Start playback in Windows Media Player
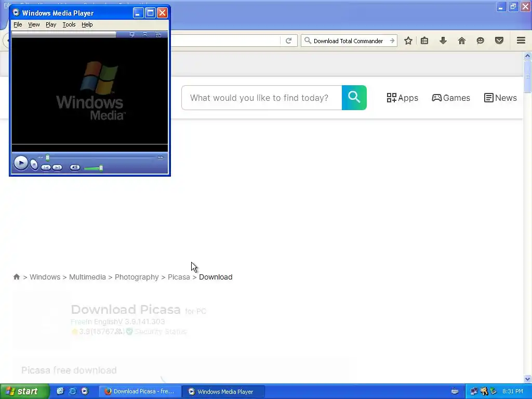532x399 pixels. click(21, 163)
